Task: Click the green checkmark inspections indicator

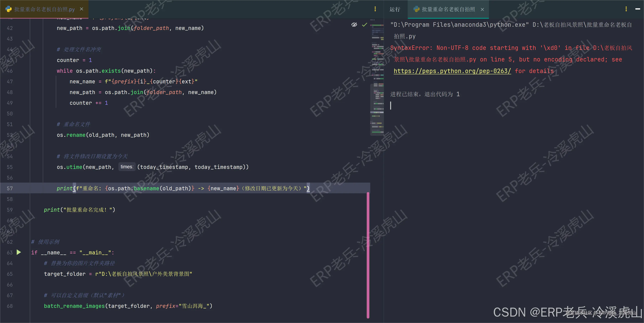Action: 365,25
